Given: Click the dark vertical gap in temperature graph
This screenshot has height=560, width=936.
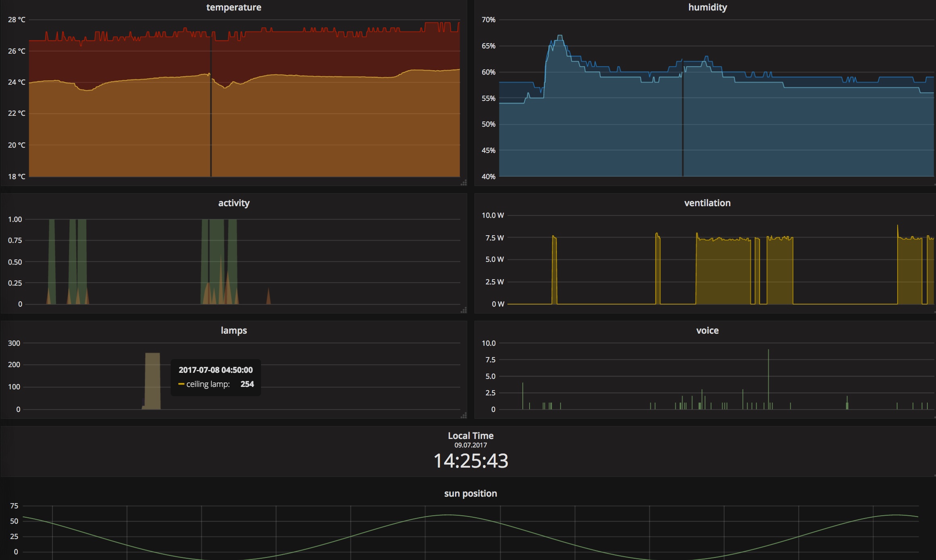Looking at the screenshot, I should click(x=211, y=121).
